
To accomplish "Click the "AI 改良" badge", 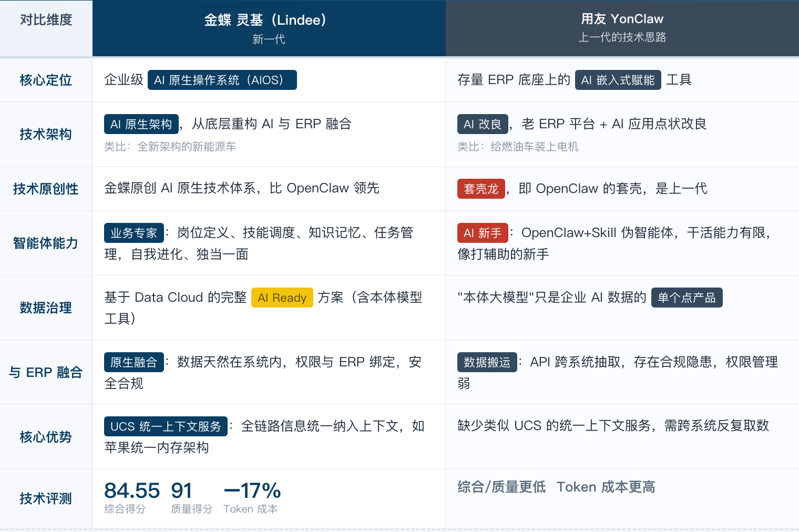I will click(x=483, y=124).
